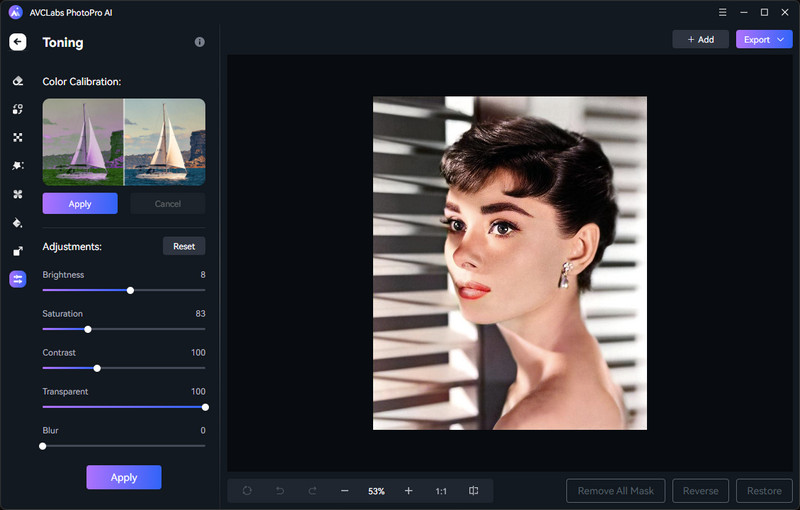Click the Brightness value 8

point(203,274)
